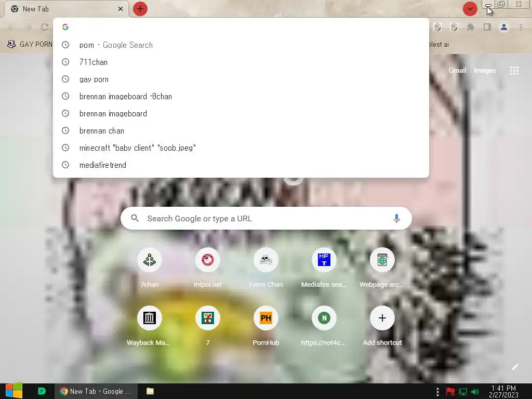This screenshot has width=532, height=399.
Task: Open the Extensions puzzle icon
Action: [471, 27]
